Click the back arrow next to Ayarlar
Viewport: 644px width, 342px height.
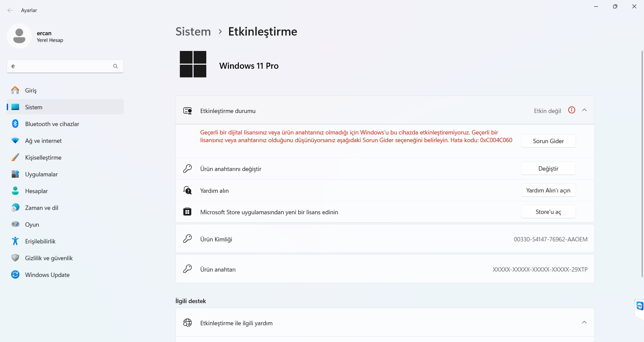(10, 10)
